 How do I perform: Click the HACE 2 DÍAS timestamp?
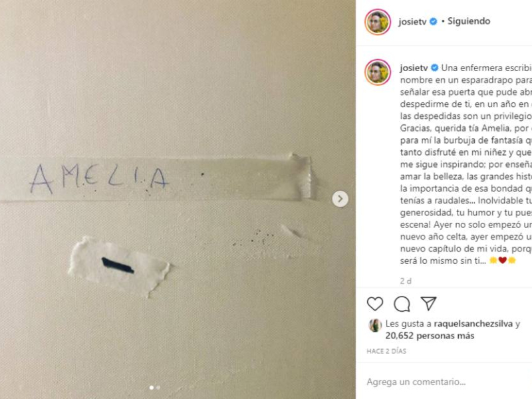tap(386, 351)
